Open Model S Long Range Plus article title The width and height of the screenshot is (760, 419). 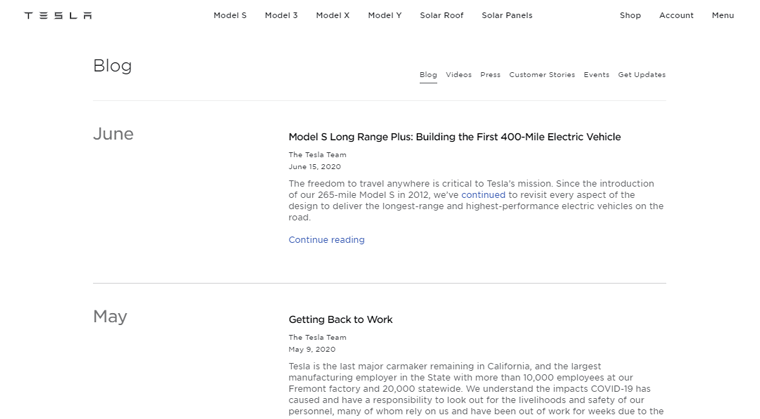[455, 137]
